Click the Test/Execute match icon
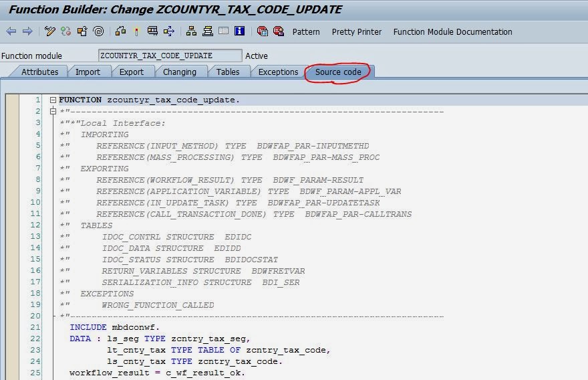The width and height of the screenshot is (588, 380). click(136, 31)
